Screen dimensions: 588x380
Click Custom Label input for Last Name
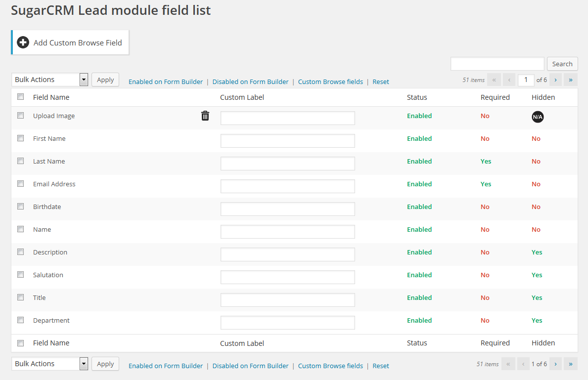288,164
